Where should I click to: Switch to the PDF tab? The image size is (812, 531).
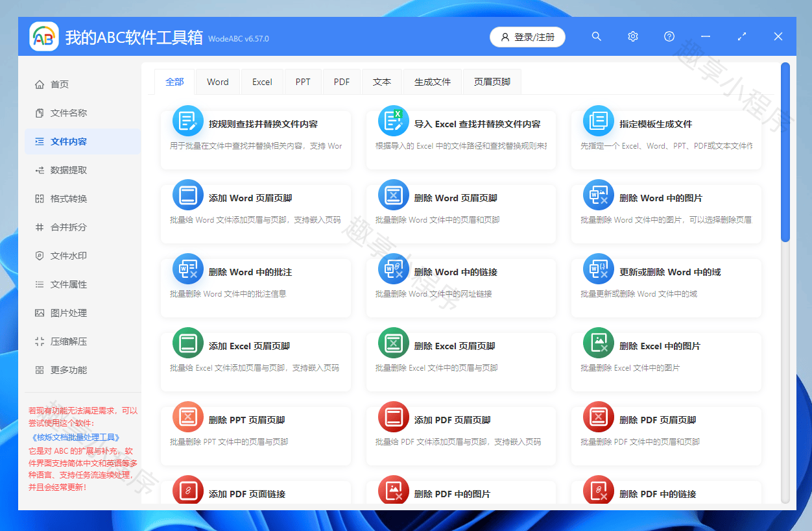[x=342, y=82]
